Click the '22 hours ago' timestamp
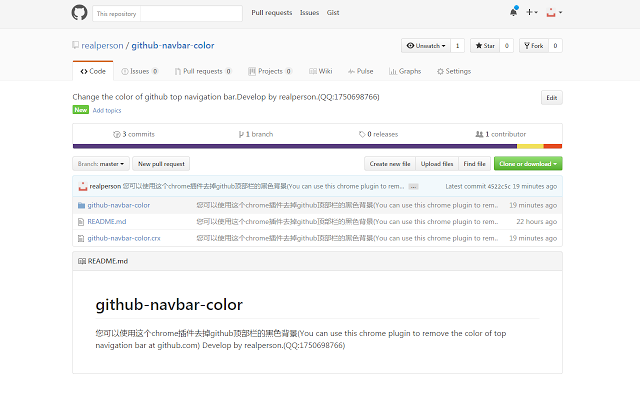 [x=536, y=222]
